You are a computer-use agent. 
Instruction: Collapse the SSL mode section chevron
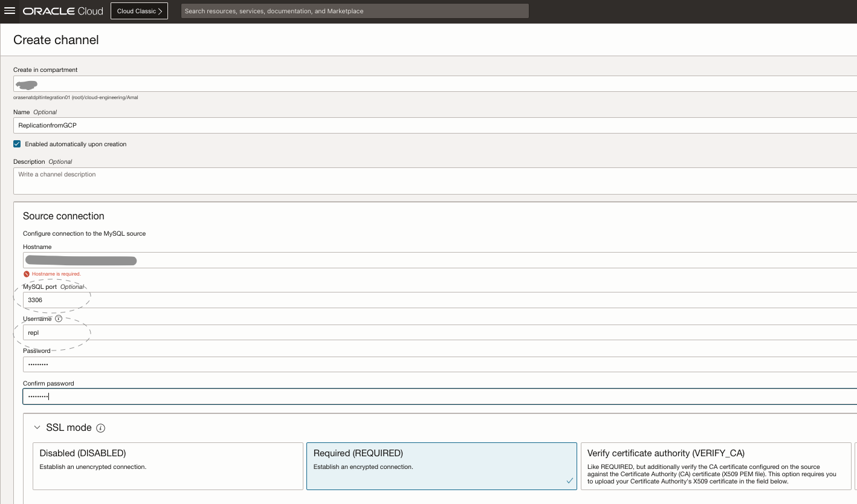(x=37, y=427)
